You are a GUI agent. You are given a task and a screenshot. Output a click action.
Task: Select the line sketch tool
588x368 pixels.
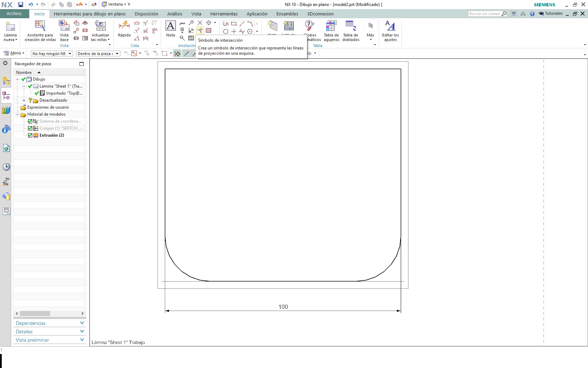pyautogui.click(x=242, y=23)
